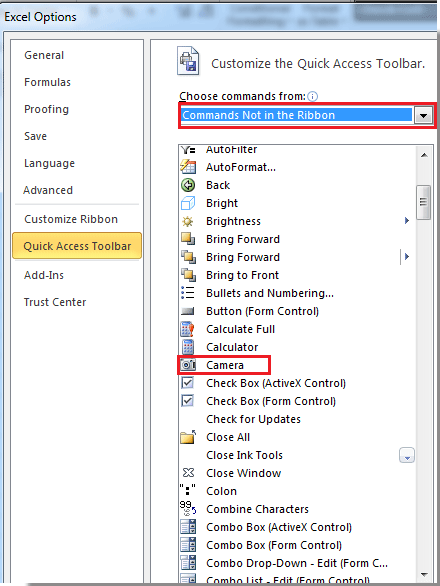
Task: Open the Commands Not in the Ribbon dropdown
Action: [424, 115]
